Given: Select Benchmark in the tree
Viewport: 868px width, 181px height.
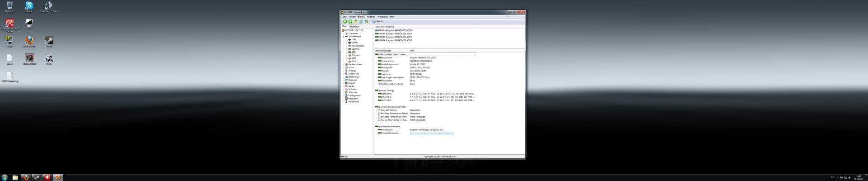Looking at the screenshot, I should coord(353,102).
